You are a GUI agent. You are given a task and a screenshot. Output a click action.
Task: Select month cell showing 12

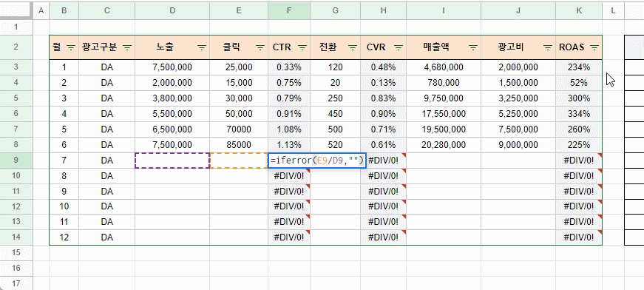tap(64, 237)
